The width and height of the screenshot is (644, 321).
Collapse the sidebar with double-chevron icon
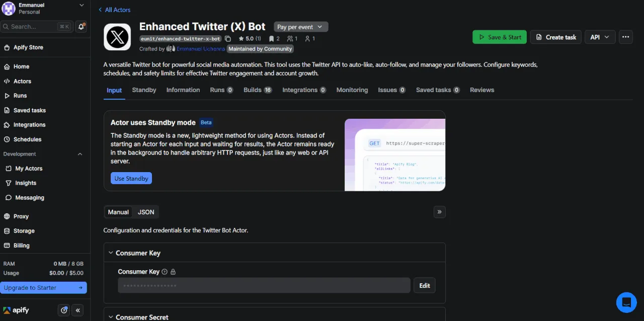pyautogui.click(x=78, y=310)
